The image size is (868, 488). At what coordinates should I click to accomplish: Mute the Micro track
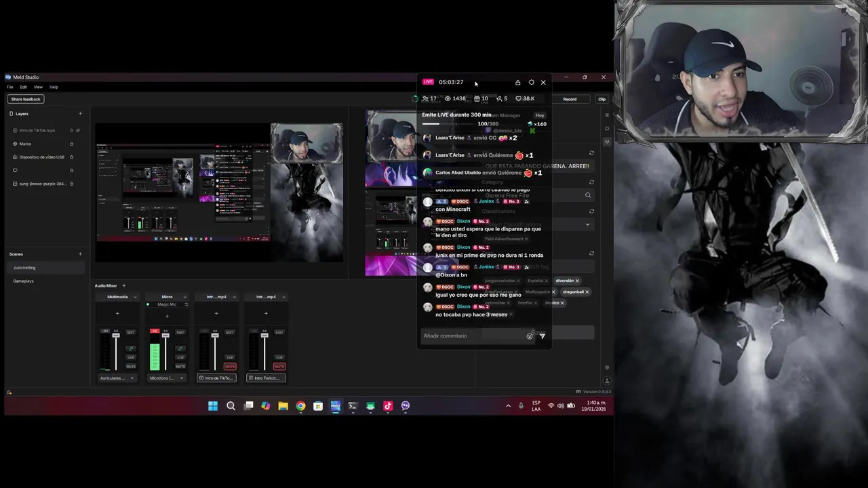(x=180, y=366)
